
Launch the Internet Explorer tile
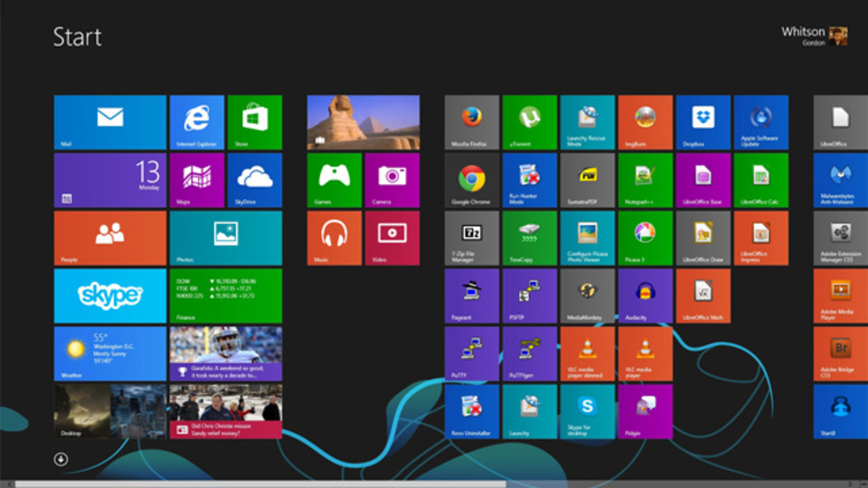coord(197,122)
